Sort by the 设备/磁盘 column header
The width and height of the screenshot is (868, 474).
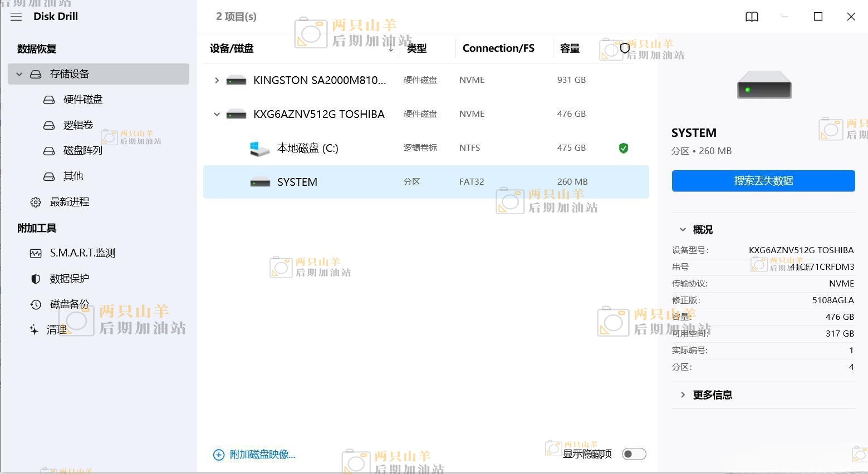[x=232, y=48]
